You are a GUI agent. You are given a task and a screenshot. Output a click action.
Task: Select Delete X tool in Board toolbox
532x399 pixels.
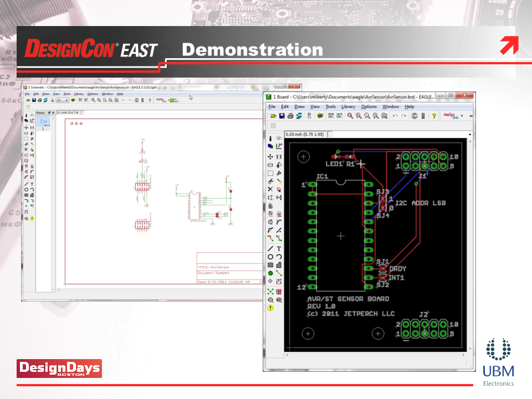tap(270, 190)
